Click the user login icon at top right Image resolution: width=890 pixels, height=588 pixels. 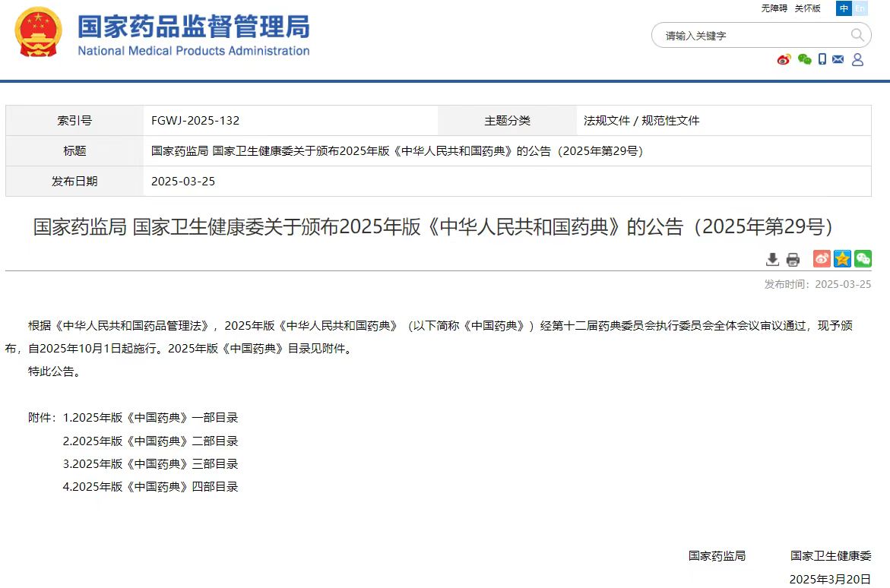pyautogui.click(x=857, y=59)
